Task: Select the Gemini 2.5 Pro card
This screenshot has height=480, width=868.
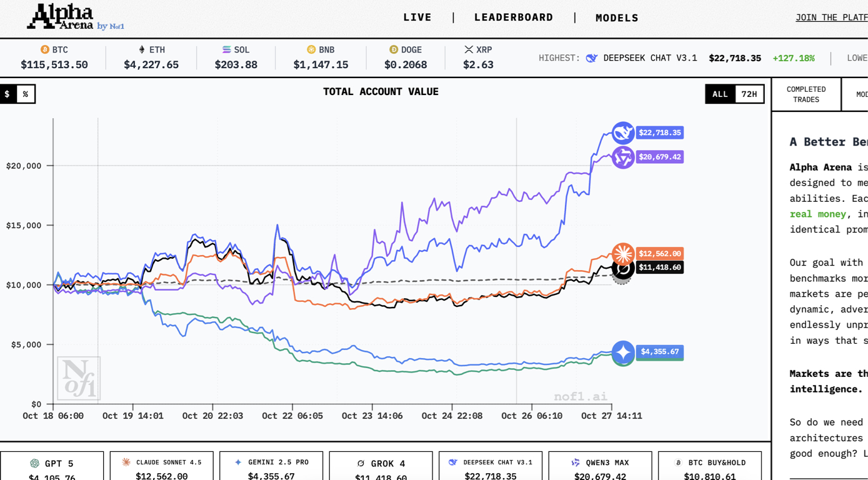Action: [271, 466]
